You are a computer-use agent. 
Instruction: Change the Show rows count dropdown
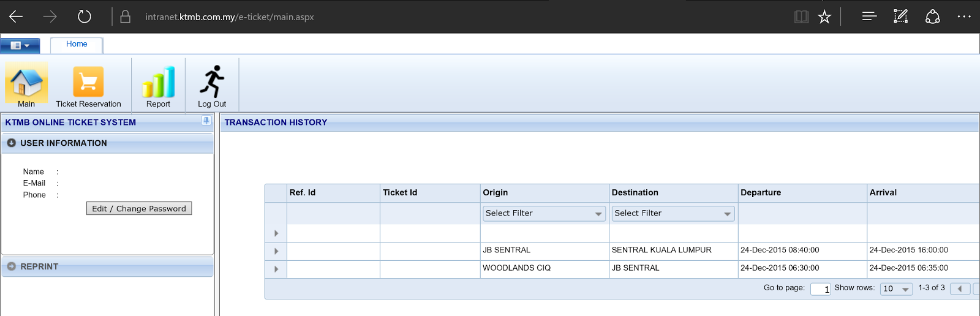click(x=896, y=289)
